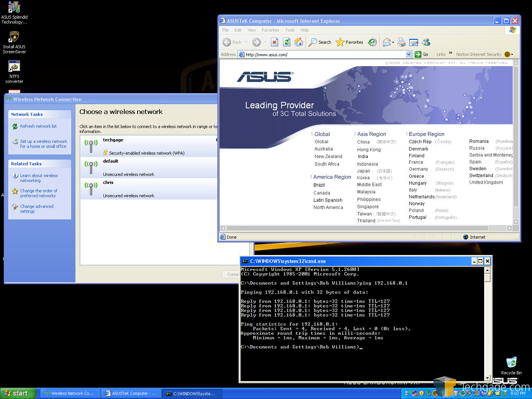Click the IE vertical scrollbar down arrow
532x399 pixels.
click(516, 222)
